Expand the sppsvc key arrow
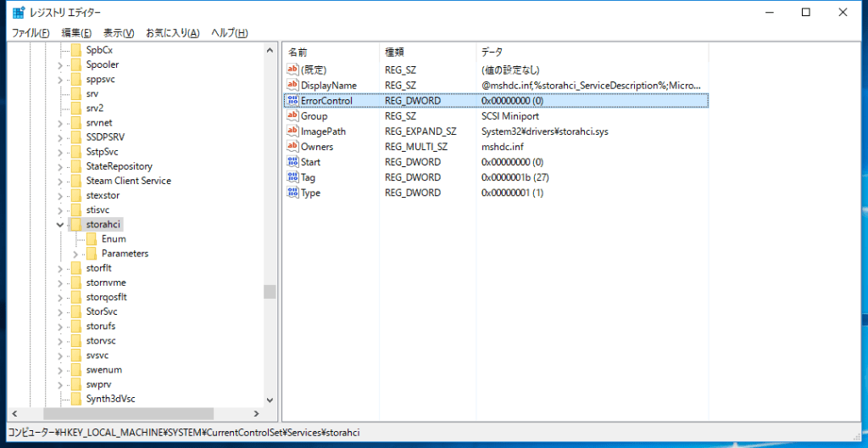The width and height of the screenshot is (868, 448). pos(60,79)
